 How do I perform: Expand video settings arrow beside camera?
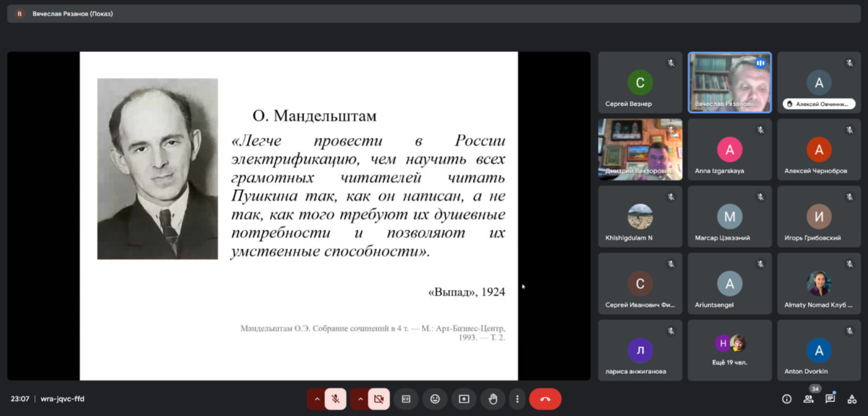click(x=360, y=399)
